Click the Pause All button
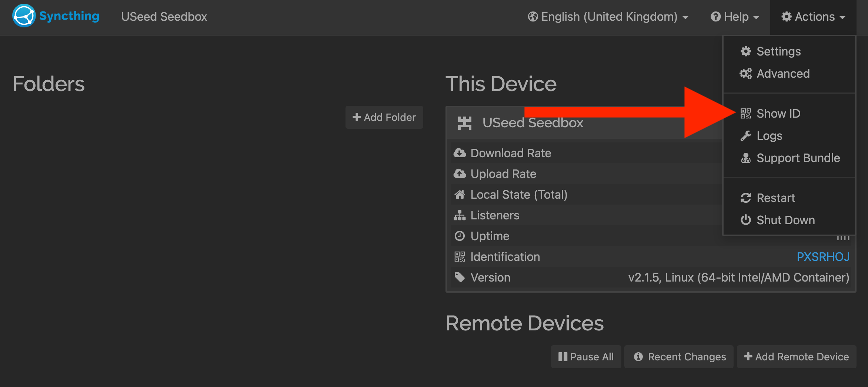Image resolution: width=868 pixels, height=387 pixels. coord(586,357)
